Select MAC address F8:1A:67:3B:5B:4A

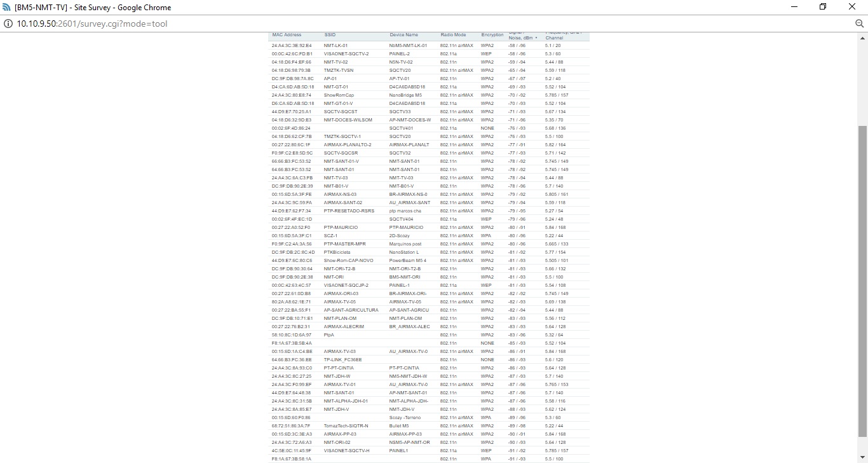[292, 343]
